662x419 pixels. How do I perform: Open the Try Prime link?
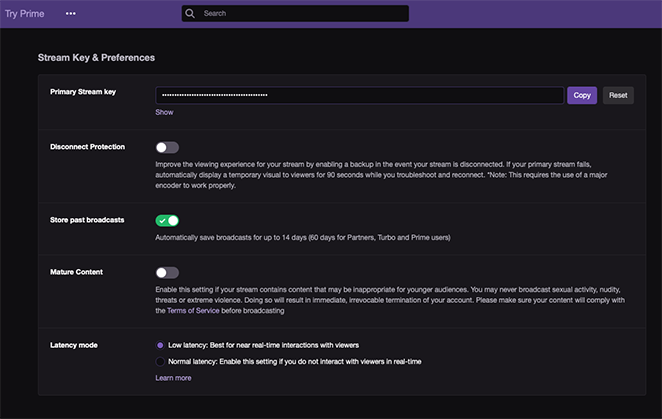point(25,14)
